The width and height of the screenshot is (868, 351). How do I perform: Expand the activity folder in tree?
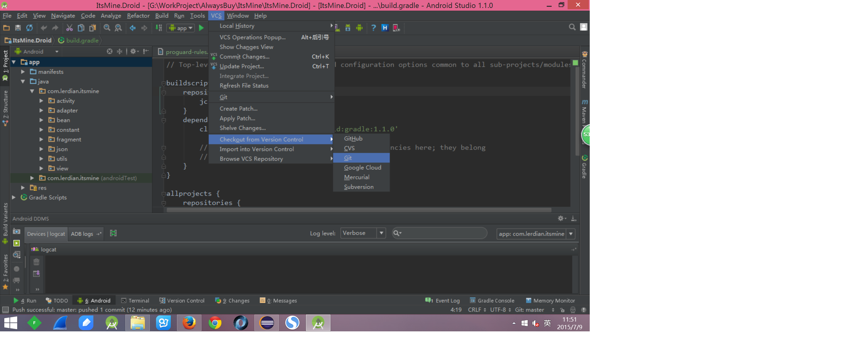(x=41, y=101)
